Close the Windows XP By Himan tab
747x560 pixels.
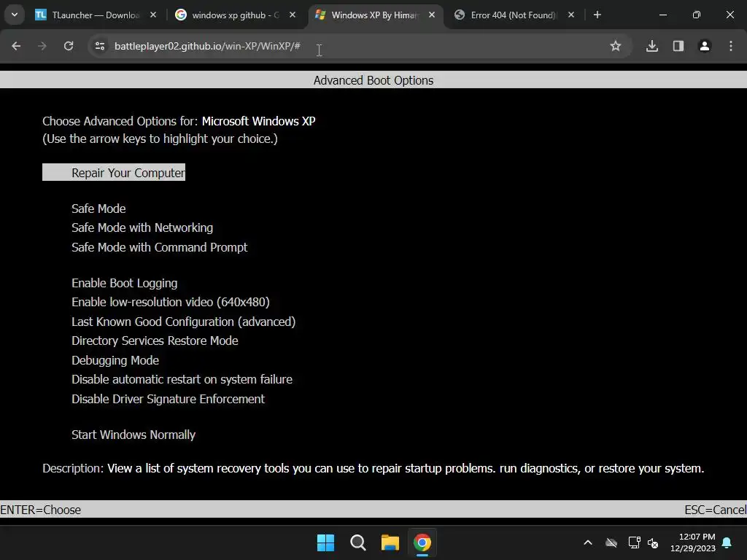coord(432,15)
